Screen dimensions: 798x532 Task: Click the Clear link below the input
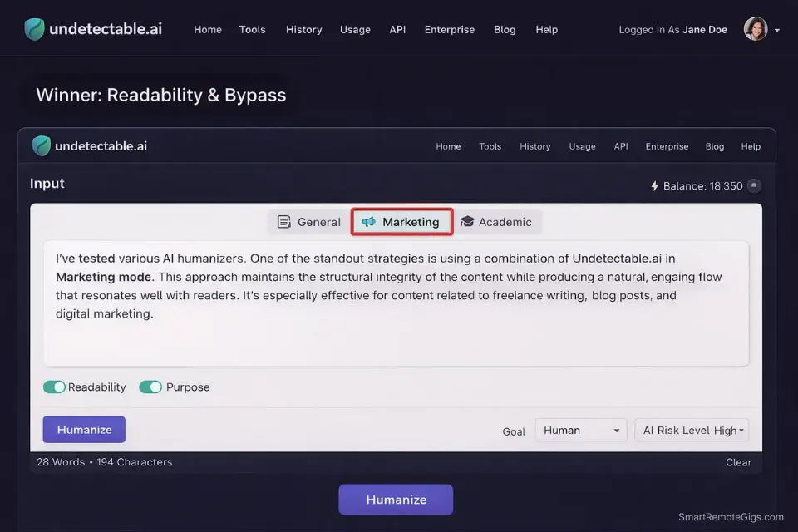point(738,461)
